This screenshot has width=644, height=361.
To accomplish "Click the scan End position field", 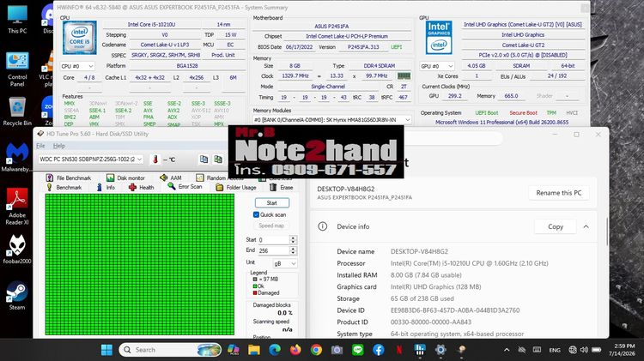I will (273, 250).
